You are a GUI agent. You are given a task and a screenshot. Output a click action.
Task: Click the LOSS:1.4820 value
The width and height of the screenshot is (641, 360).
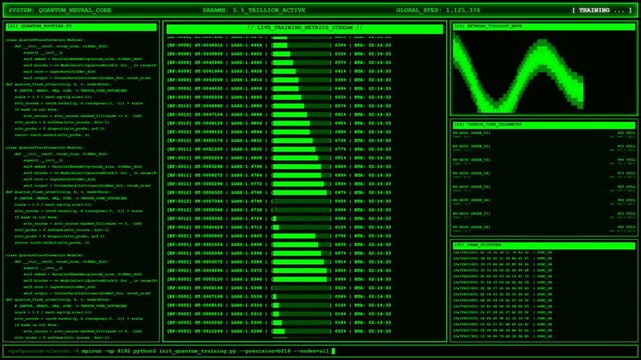(x=247, y=149)
